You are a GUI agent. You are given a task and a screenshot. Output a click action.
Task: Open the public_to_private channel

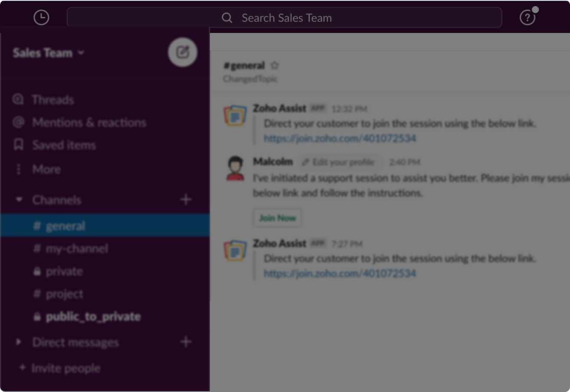coord(92,317)
